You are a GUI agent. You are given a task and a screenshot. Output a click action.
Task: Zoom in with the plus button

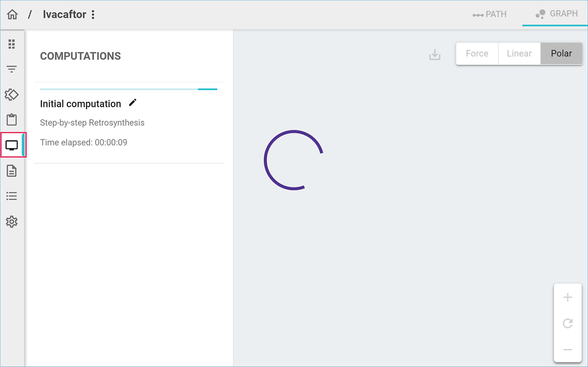pos(568,298)
